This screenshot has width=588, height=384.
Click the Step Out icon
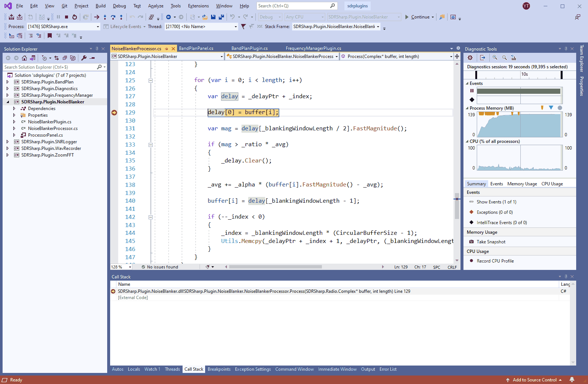coord(121,17)
